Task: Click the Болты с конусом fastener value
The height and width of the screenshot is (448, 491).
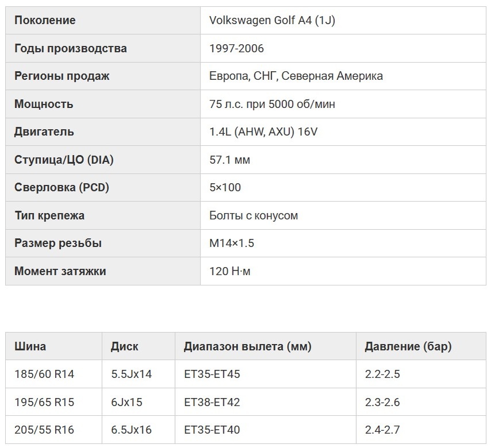Action: tap(253, 215)
